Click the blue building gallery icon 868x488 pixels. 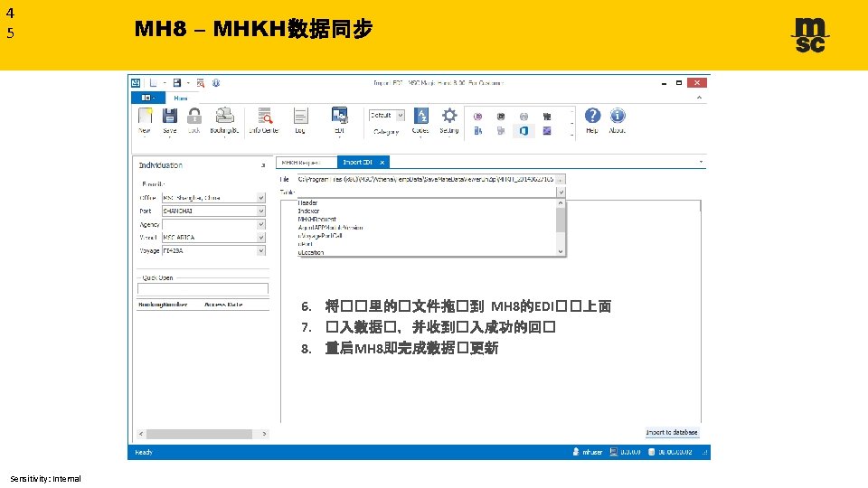tap(477, 130)
